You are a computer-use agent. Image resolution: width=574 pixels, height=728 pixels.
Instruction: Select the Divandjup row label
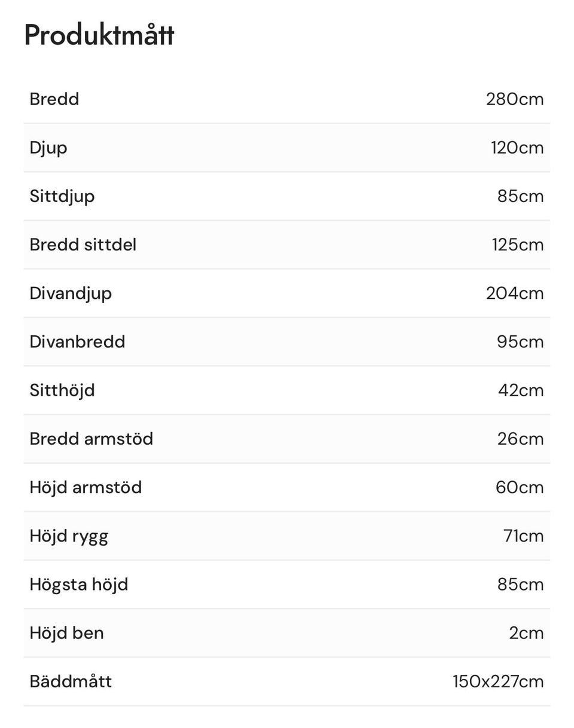point(71,293)
